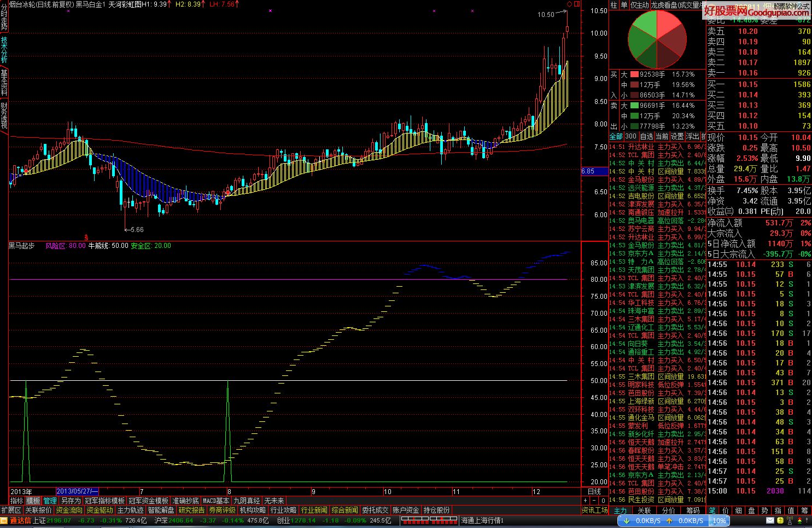Click the 另存为 button
Viewport: 812px width, 528px height.
[x=71, y=501]
